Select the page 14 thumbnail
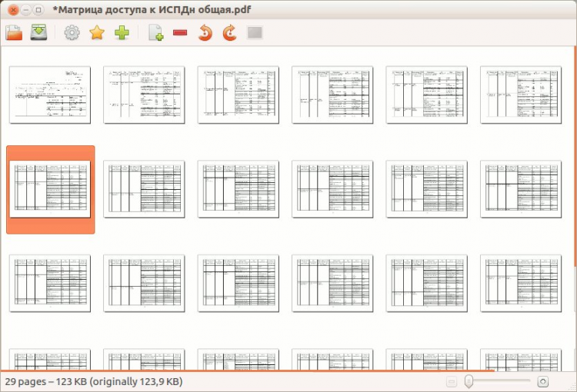 click(x=144, y=283)
